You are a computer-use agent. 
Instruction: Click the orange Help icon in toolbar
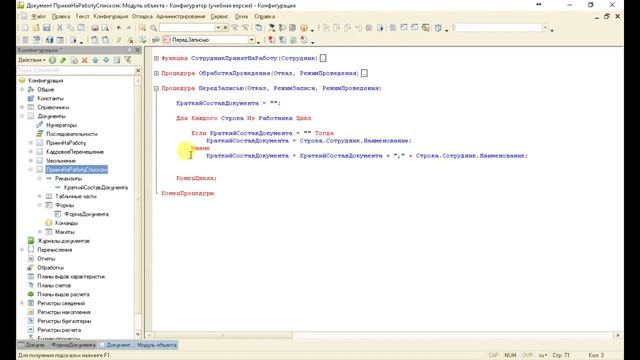[304, 28]
